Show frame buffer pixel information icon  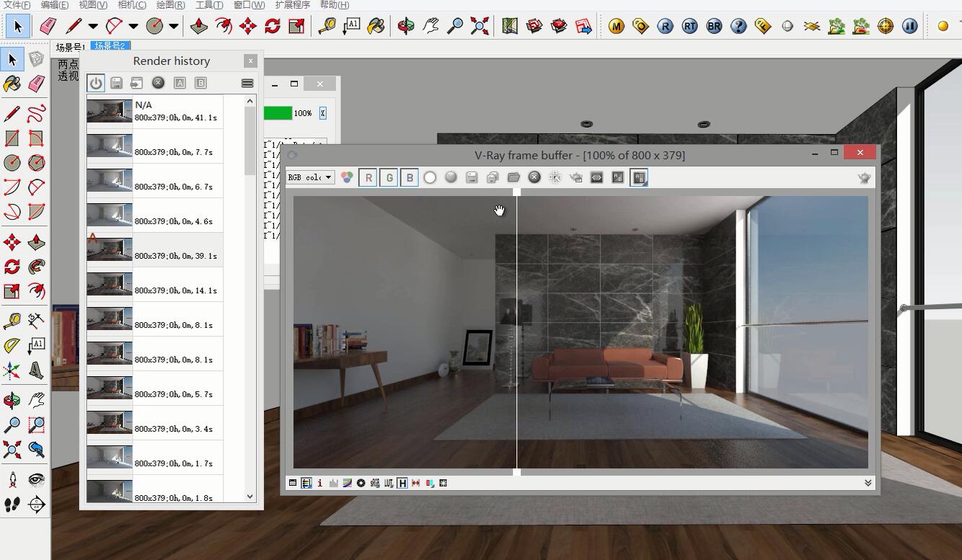point(319,483)
